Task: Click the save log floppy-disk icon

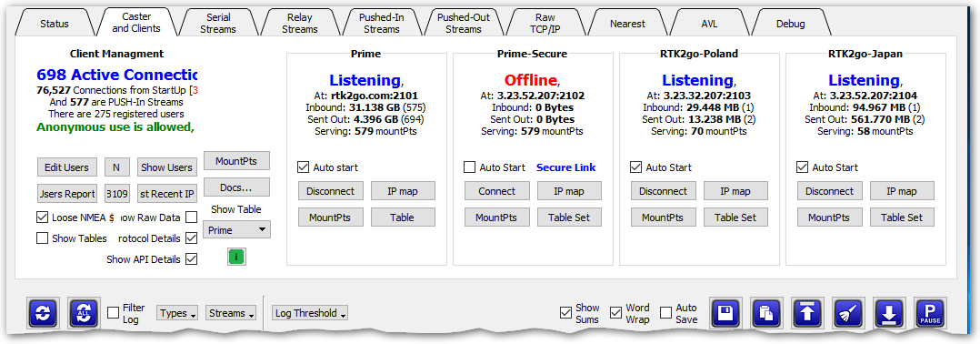Action: point(726,313)
